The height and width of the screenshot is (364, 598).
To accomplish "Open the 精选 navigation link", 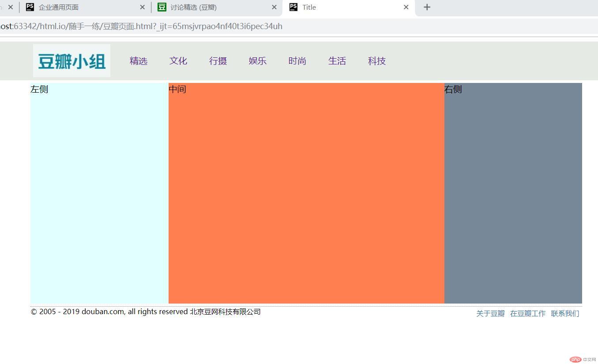I will click(139, 61).
